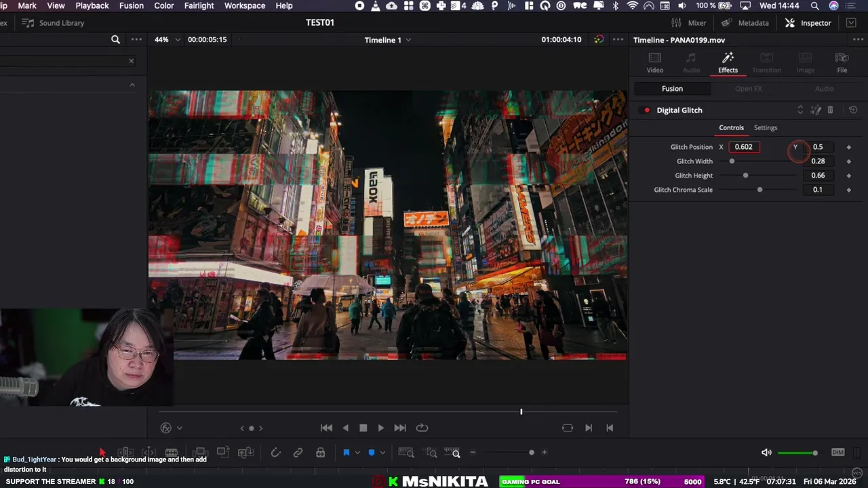Play the timeline forward
868x488 pixels.
click(380, 428)
